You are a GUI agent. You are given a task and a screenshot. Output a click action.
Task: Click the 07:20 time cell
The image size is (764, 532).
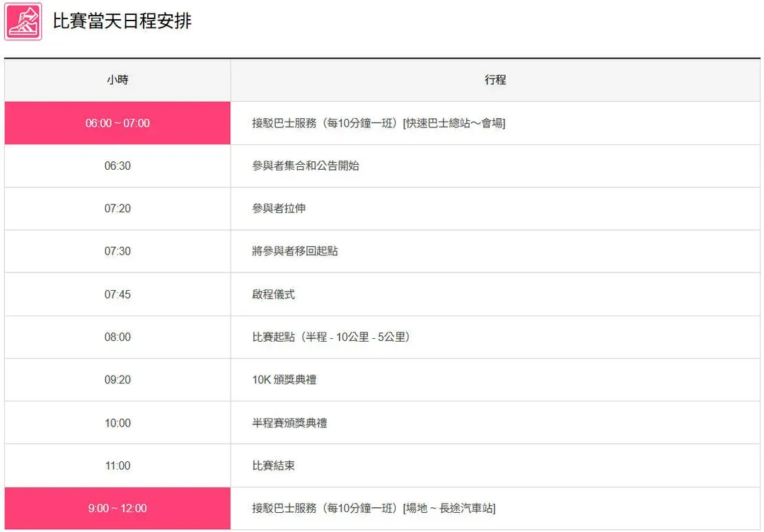pyautogui.click(x=117, y=209)
